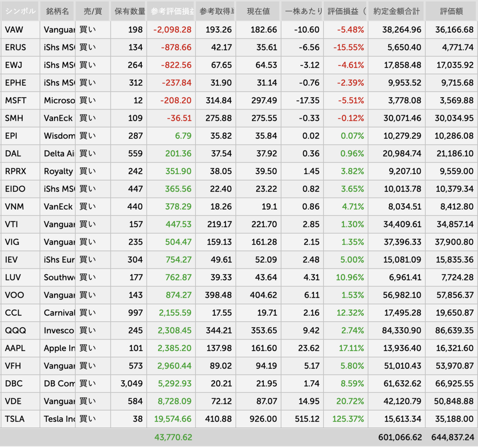
Task: Click the 一株あたり column header
Action: pos(303,11)
